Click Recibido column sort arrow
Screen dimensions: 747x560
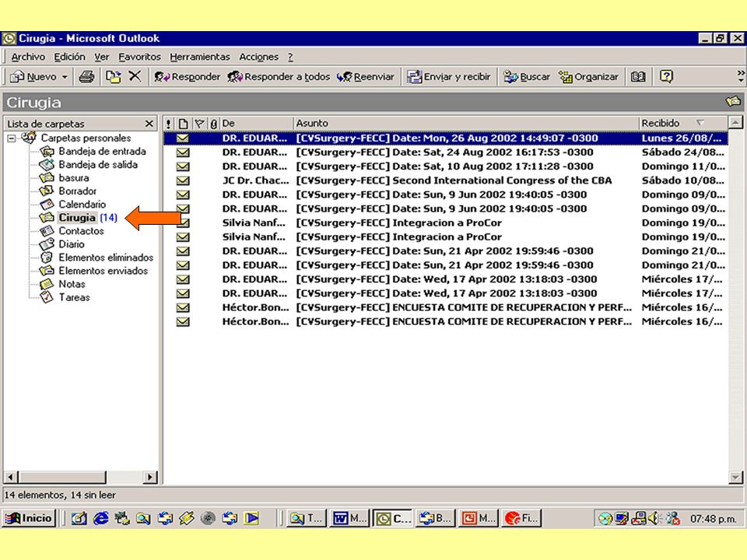coord(700,124)
